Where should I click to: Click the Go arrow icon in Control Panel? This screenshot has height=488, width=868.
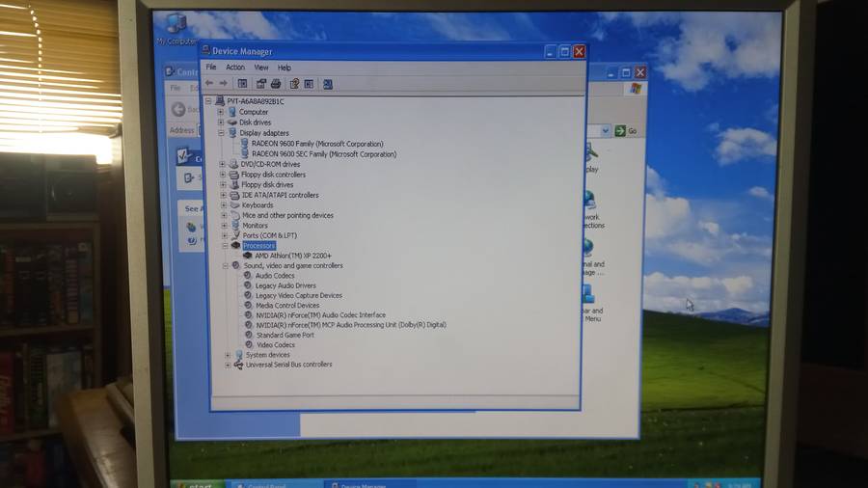[x=620, y=130]
